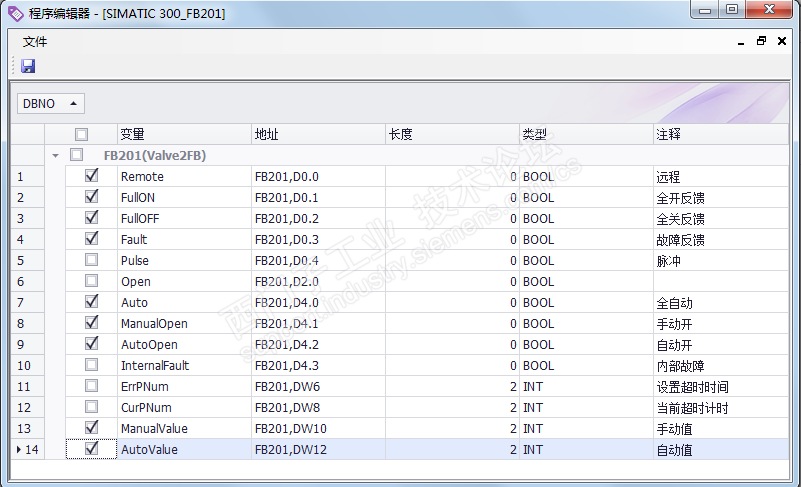Uncheck the AutoOpen checkbox
Image resolution: width=801 pixels, height=487 pixels.
[91, 343]
